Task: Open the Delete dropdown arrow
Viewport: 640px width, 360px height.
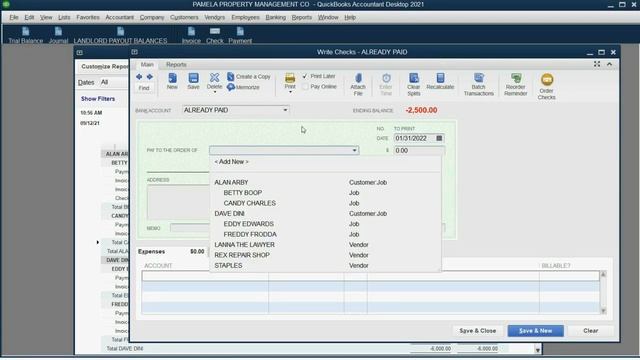Action: tap(215, 92)
